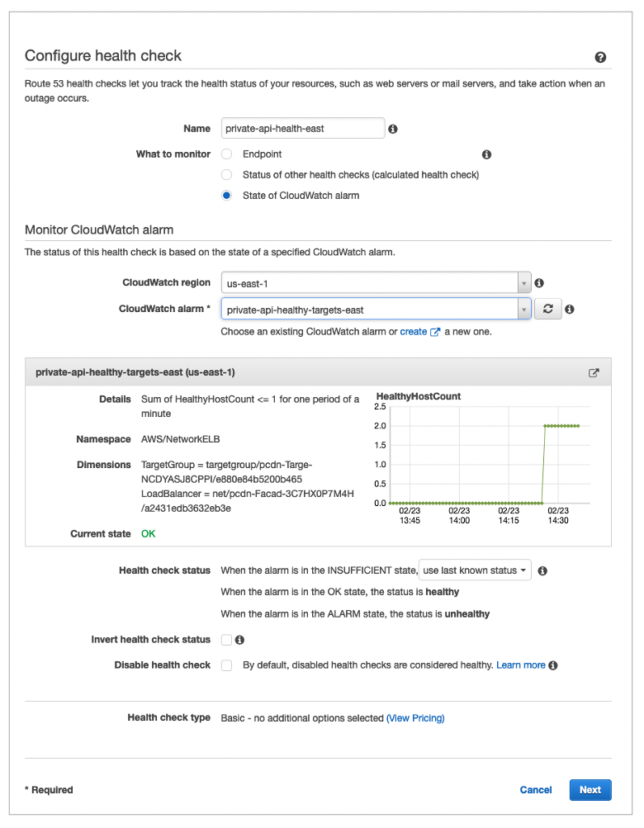Open the INSUFFICIENT state behavior dropdown
Screen dimensions: 644x828
475,570
